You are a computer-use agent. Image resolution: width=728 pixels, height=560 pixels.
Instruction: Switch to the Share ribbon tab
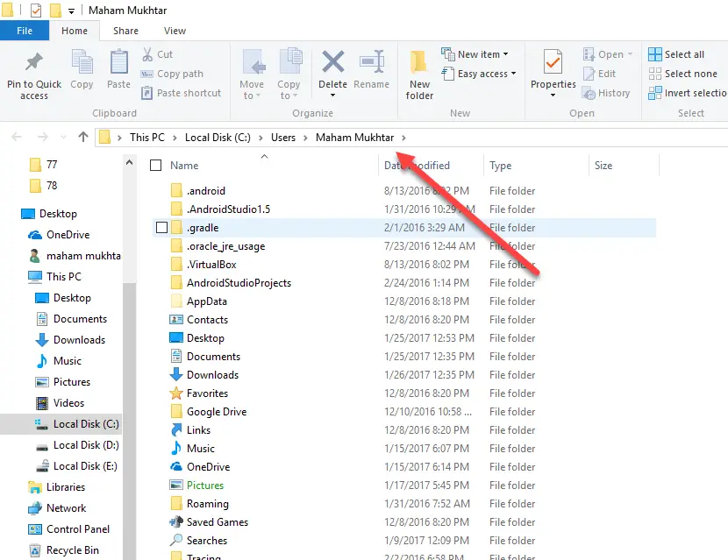click(x=125, y=31)
